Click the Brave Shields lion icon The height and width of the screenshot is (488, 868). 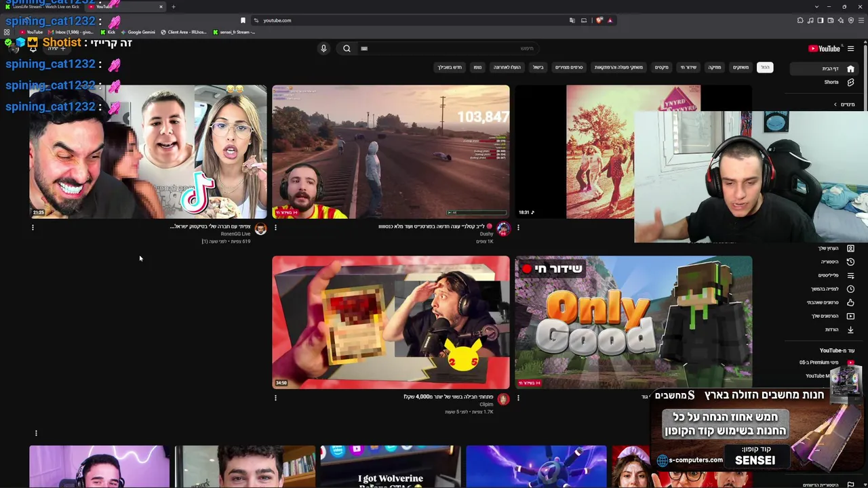[599, 20]
